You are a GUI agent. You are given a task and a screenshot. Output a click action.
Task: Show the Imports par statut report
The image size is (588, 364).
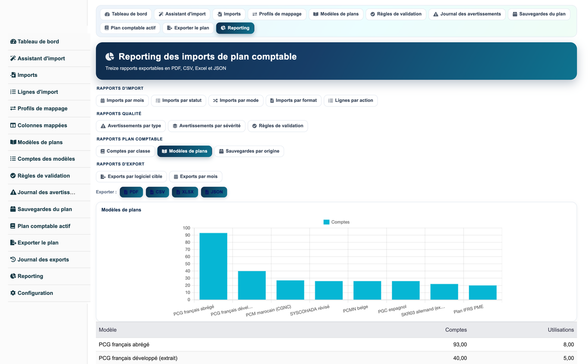coord(178,100)
